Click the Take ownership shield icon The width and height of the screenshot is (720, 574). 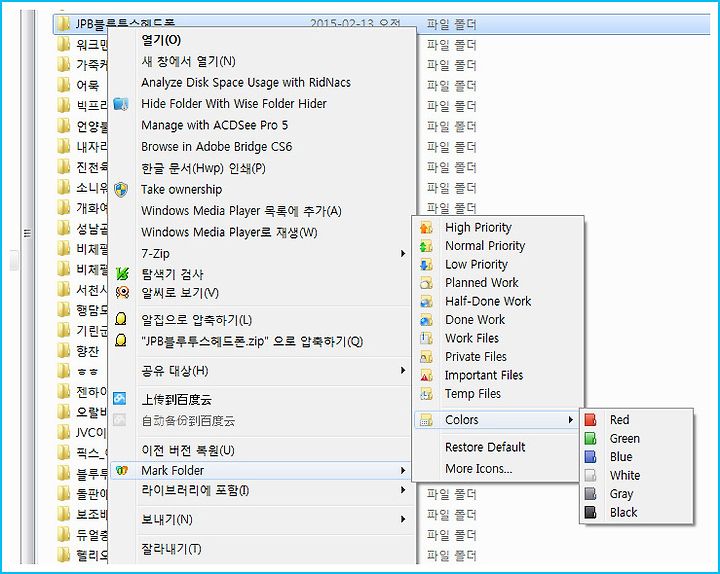[x=121, y=189]
